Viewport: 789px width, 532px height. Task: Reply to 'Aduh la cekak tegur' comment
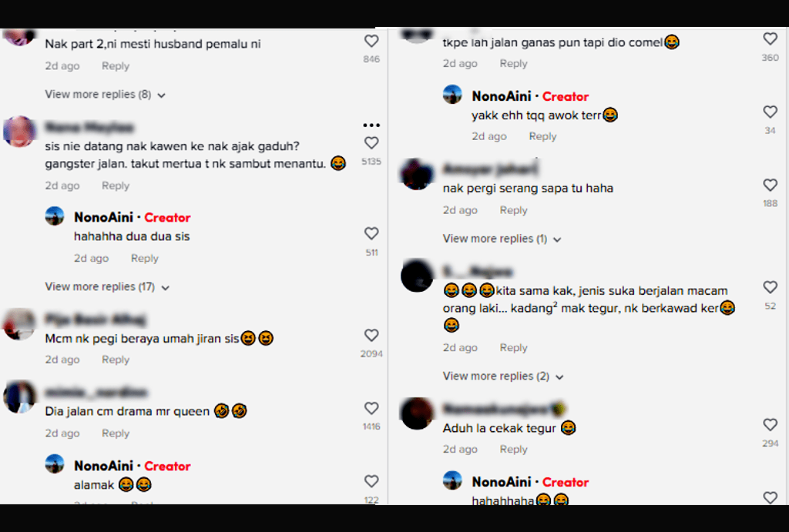(x=513, y=449)
